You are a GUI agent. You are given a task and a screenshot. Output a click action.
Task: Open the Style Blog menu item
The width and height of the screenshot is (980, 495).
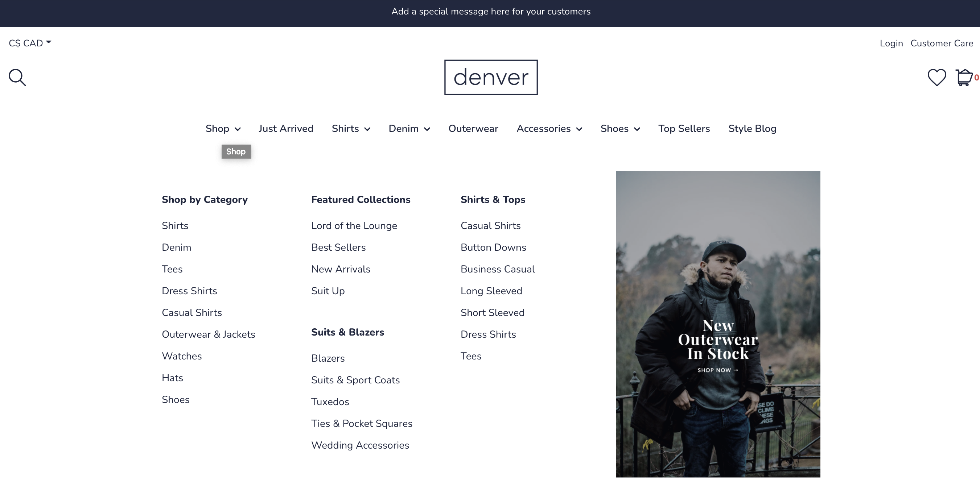tap(752, 129)
